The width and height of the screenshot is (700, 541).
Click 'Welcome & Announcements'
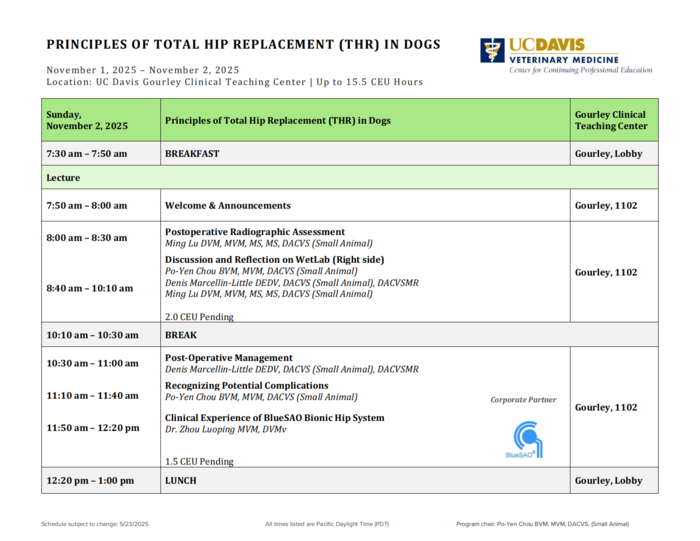click(228, 205)
